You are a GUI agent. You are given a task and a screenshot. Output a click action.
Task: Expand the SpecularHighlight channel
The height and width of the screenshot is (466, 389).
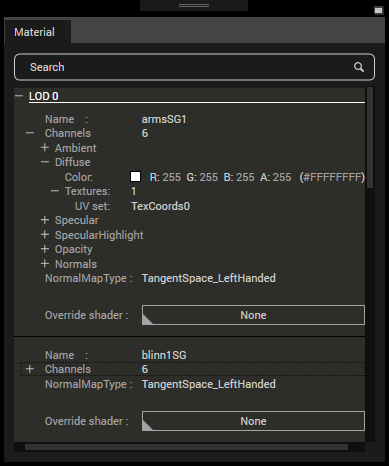pos(45,235)
